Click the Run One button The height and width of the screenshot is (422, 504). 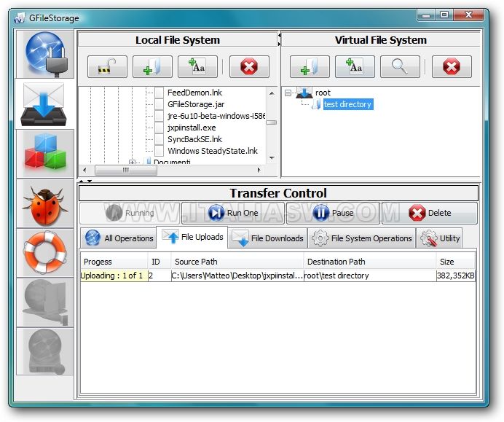coord(233,213)
